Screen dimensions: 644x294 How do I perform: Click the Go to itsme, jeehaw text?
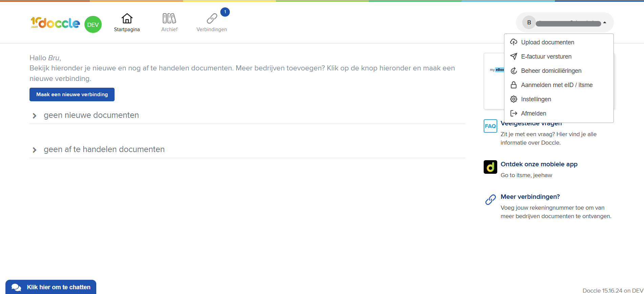tap(526, 175)
